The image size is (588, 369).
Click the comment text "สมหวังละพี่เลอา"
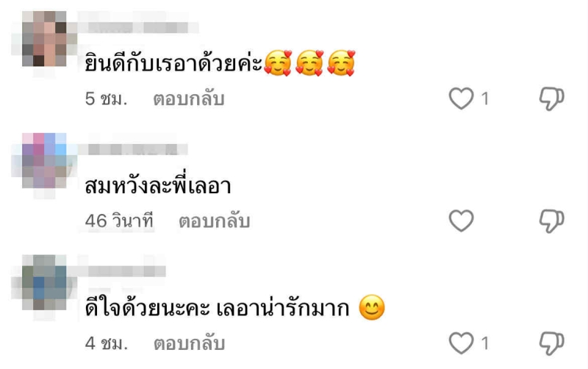[158, 186]
